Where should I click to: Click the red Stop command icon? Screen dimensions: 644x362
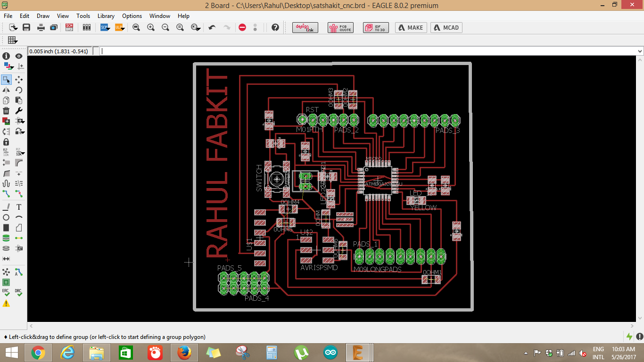[242, 27]
